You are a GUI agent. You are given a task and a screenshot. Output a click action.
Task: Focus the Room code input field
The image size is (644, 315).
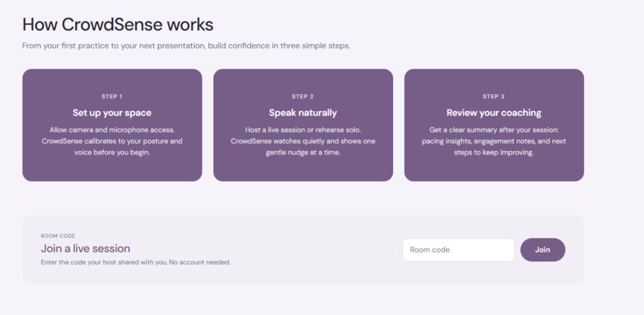click(x=459, y=249)
